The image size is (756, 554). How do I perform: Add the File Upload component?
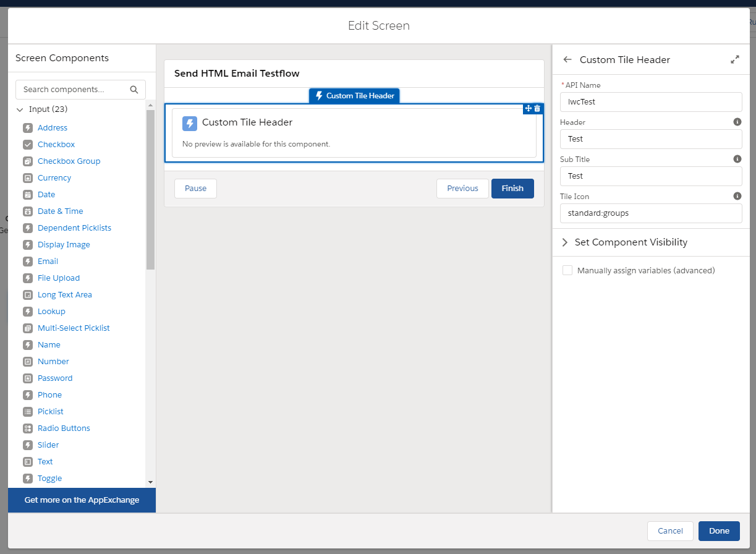pos(59,278)
